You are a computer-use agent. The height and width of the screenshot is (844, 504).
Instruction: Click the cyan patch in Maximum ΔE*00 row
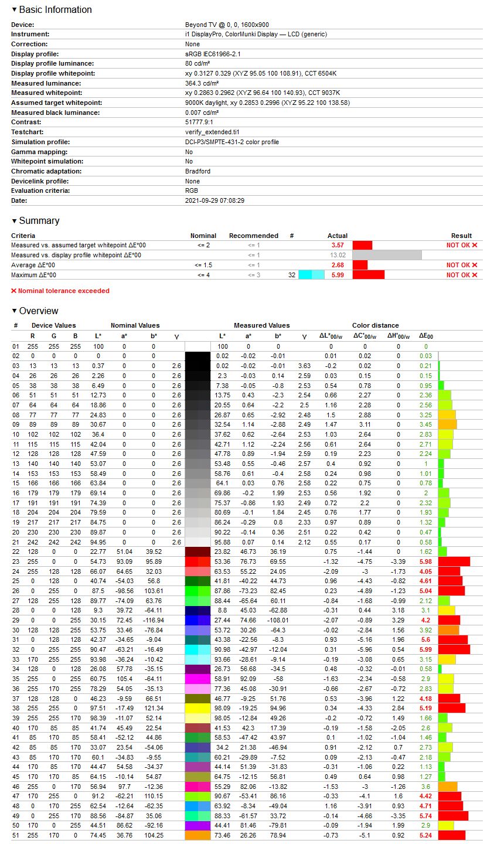pyautogui.click(x=311, y=275)
